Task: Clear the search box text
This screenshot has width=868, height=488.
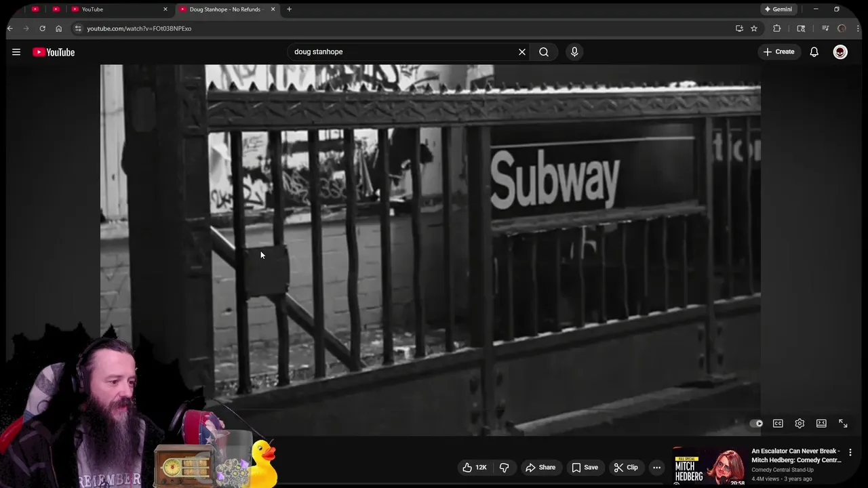Action: 522,52
